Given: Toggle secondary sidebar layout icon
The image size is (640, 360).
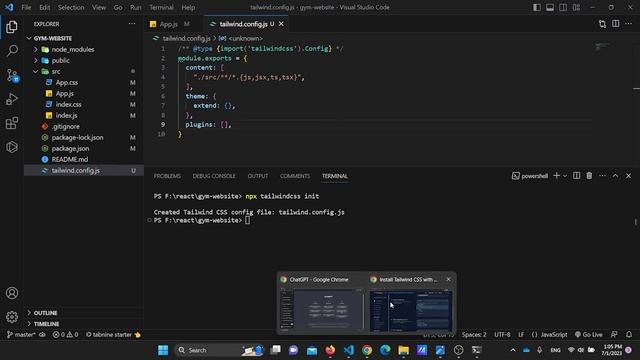Looking at the screenshot, I should [x=563, y=7].
